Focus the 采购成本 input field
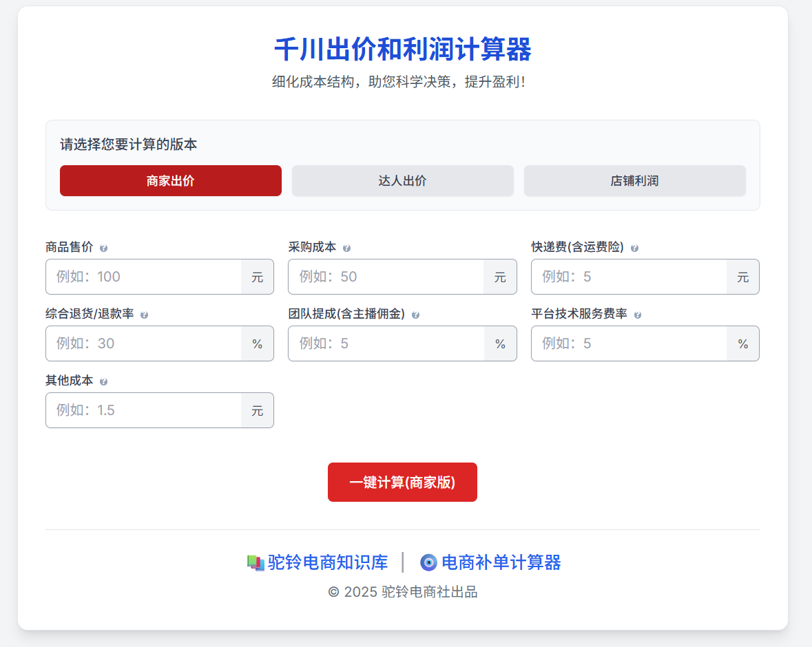 [386, 277]
